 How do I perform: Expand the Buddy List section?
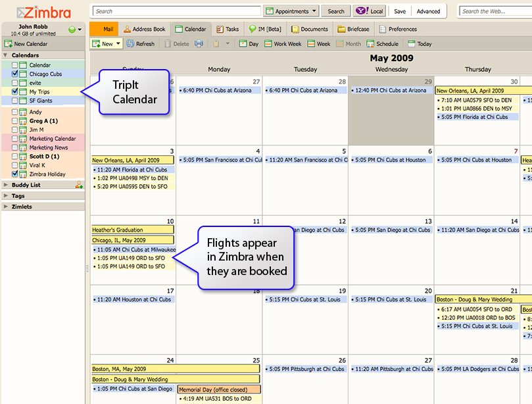click(5, 185)
